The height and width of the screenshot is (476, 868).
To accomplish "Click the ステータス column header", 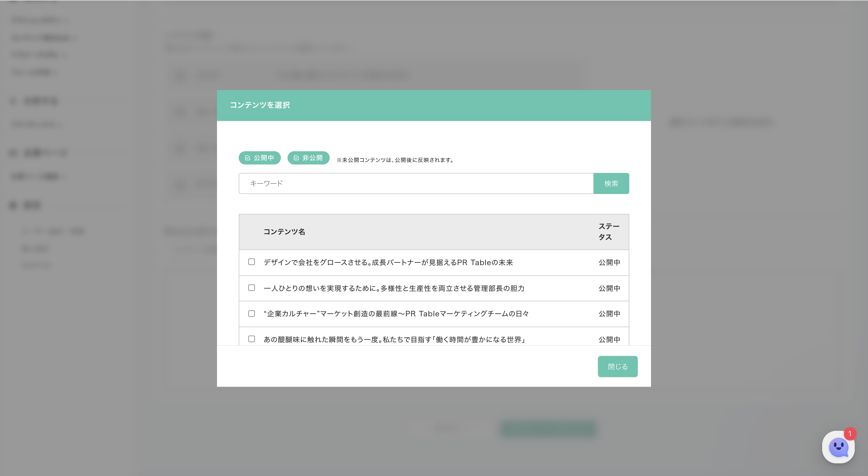I will 609,232.
